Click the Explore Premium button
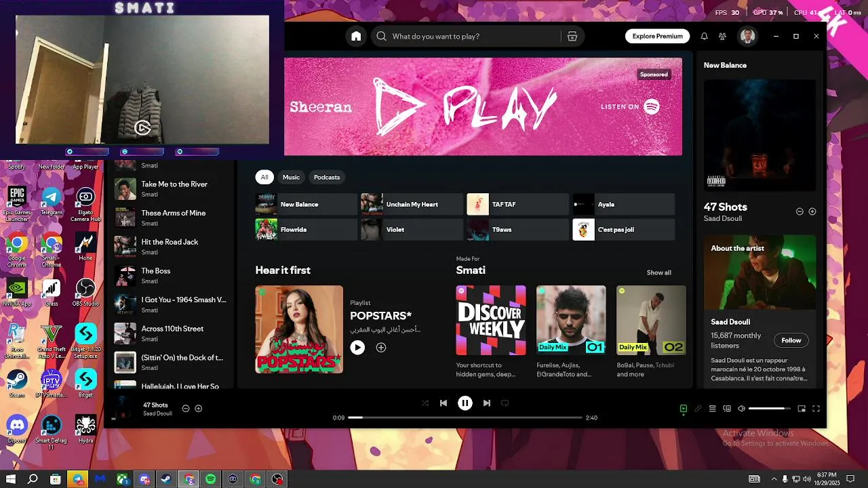 [657, 37]
